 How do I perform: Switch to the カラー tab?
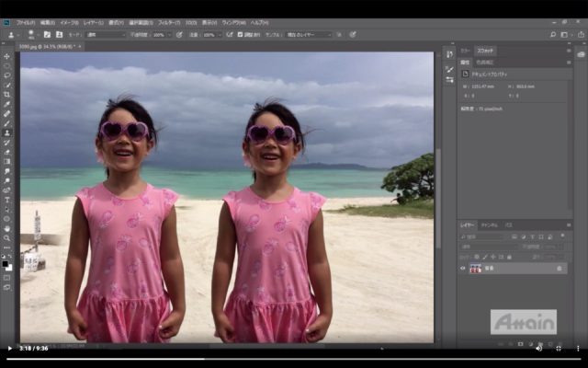point(465,51)
